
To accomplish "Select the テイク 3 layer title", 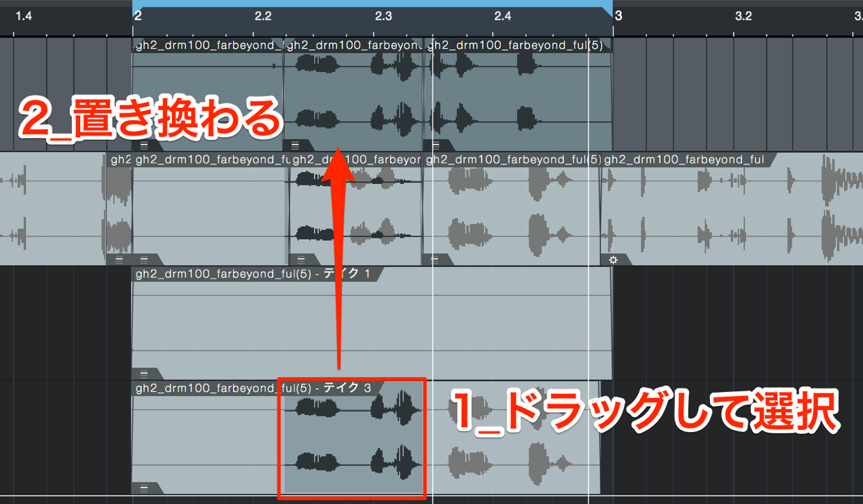I will point(253,388).
